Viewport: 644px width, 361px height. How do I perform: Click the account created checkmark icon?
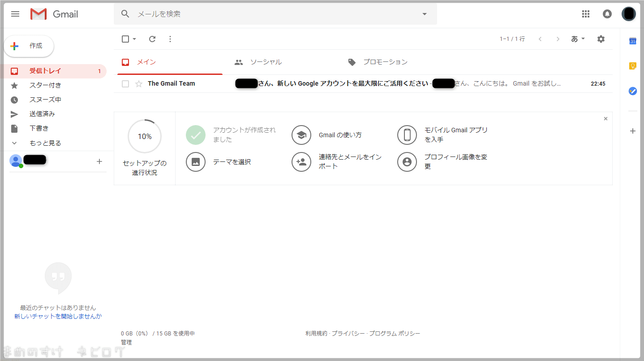click(196, 135)
